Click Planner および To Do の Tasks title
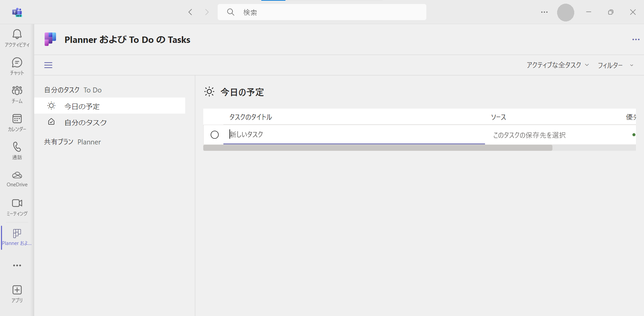 click(127, 40)
